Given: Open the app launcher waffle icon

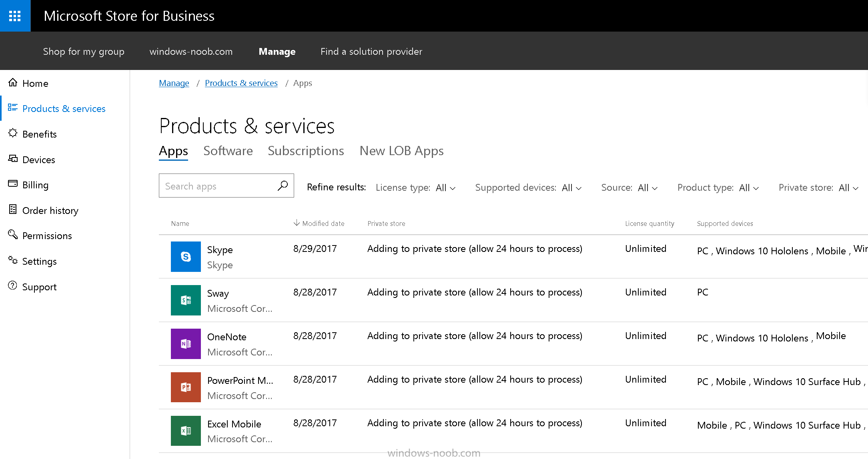Looking at the screenshot, I should pyautogui.click(x=15, y=16).
